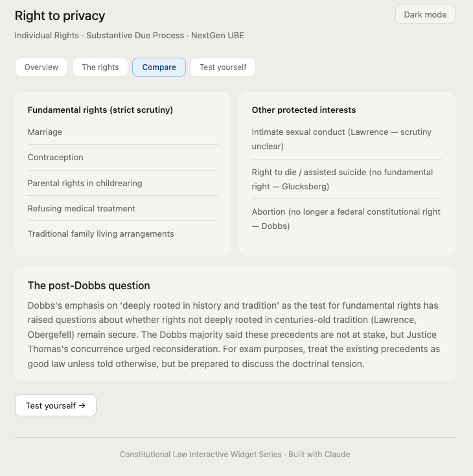Click the Right to privacy title
The width and height of the screenshot is (473, 476).
click(x=60, y=16)
